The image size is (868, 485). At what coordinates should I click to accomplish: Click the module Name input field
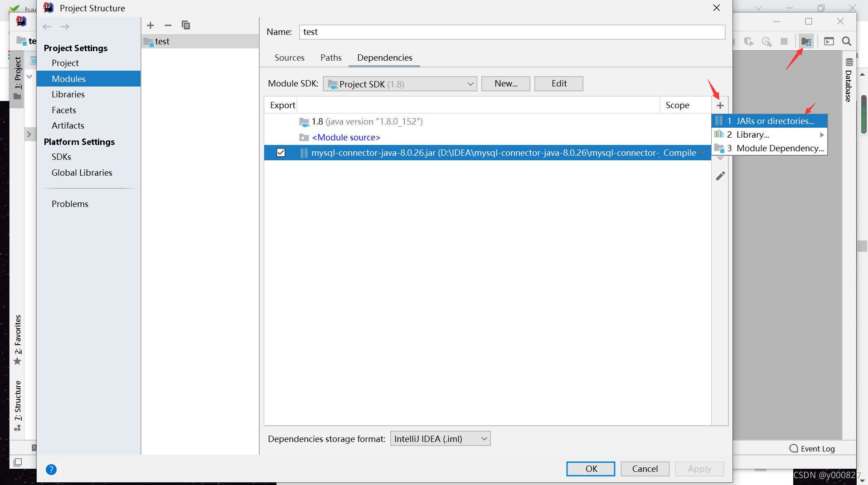pos(512,32)
